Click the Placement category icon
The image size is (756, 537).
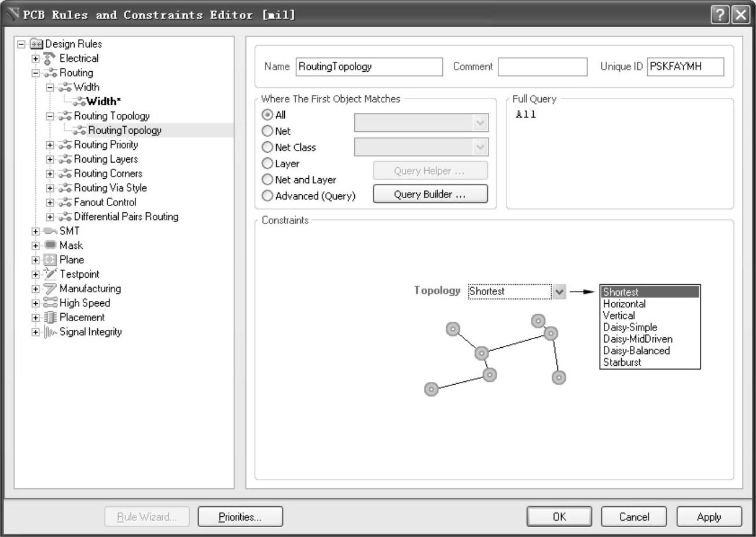point(50,318)
